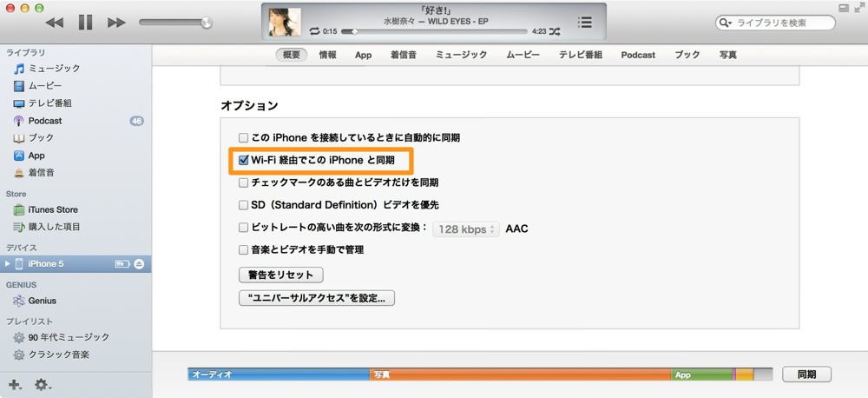This screenshot has height=398, width=868.
Task: Expand the iPhone 5 disclosure triangle
Action: click(x=7, y=264)
